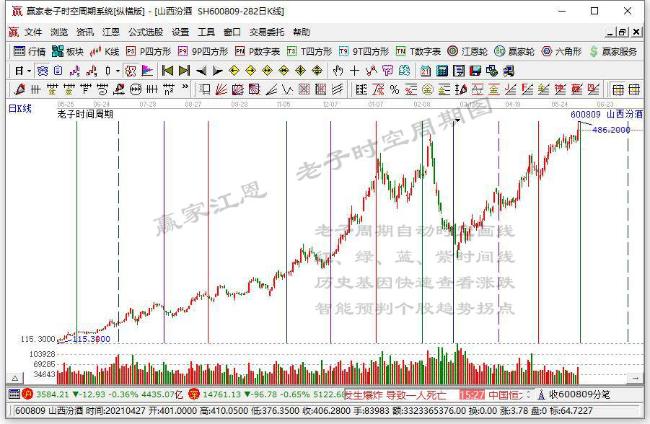Viewport: 650px width, 424px height.
Task: Open the 赢家轮 wheel tool
Action: (514, 51)
